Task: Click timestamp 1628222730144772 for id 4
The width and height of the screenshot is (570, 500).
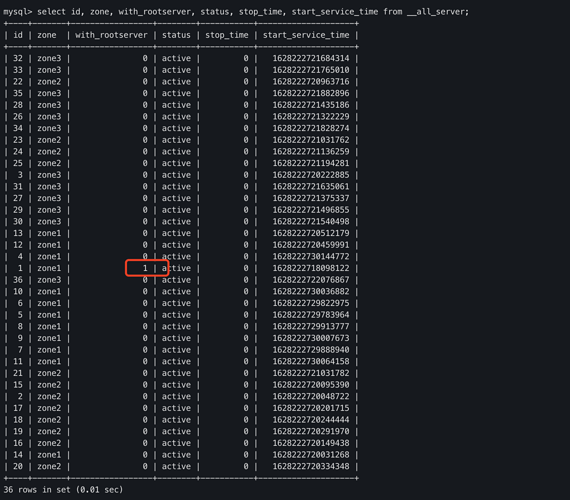Action: [311, 257]
